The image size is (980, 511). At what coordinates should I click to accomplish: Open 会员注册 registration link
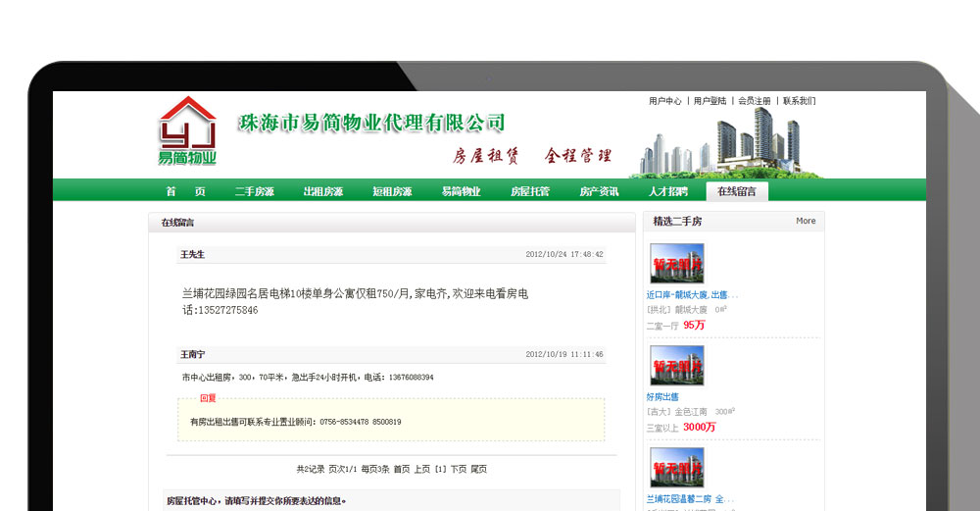pyautogui.click(x=755, y=101)
